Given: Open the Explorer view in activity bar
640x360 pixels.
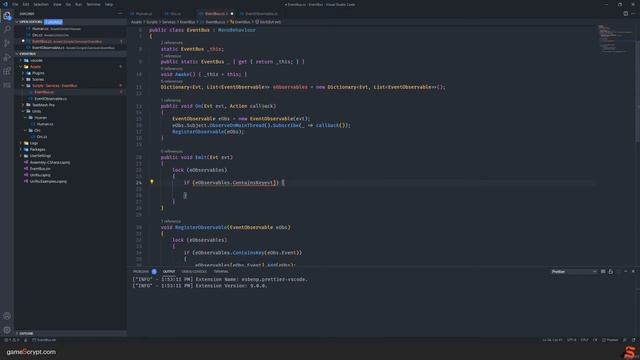Looking at the screenshot, I should [x=7, y=16].
